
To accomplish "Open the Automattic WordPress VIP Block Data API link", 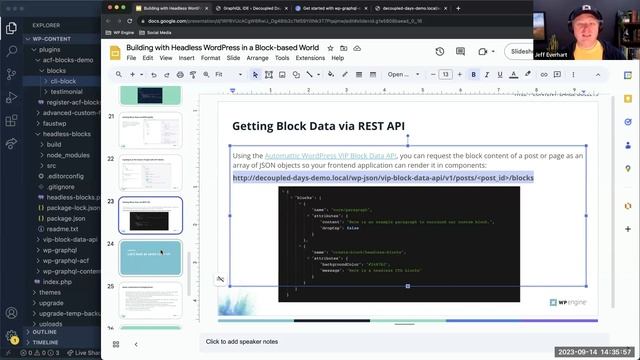I will pos(330,156).
